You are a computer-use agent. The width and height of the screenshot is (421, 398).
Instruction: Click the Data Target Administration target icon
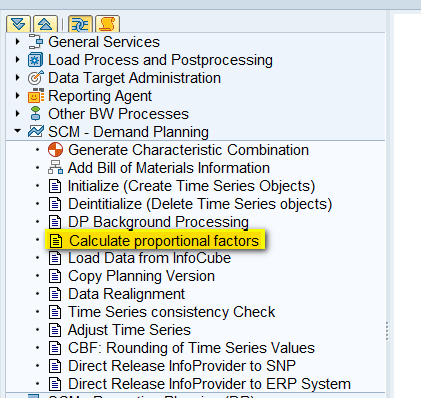pos(36,78)
